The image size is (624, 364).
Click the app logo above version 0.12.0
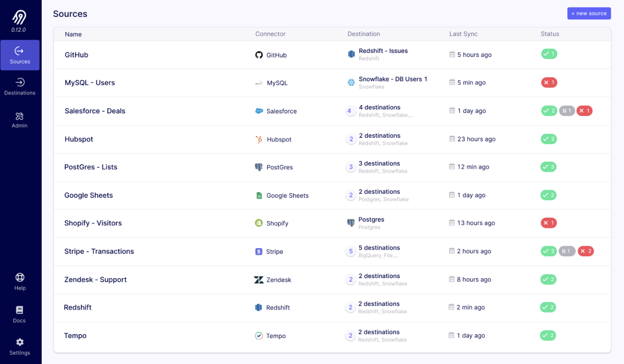pyautogui.click(x=20, y=16)
